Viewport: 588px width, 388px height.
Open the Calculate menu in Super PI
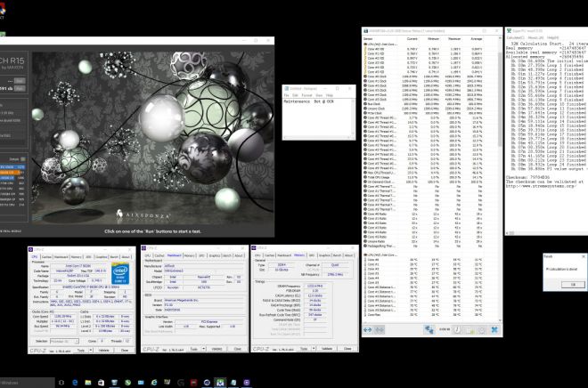click(x=515, y=38)
